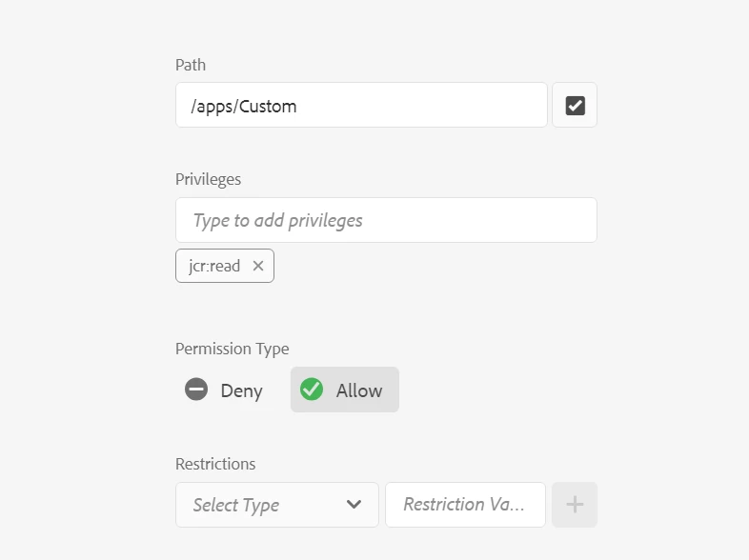The image size is (749, 560).
Task: Click the Select Type placeholder text
Action: [x=236, y=505]
